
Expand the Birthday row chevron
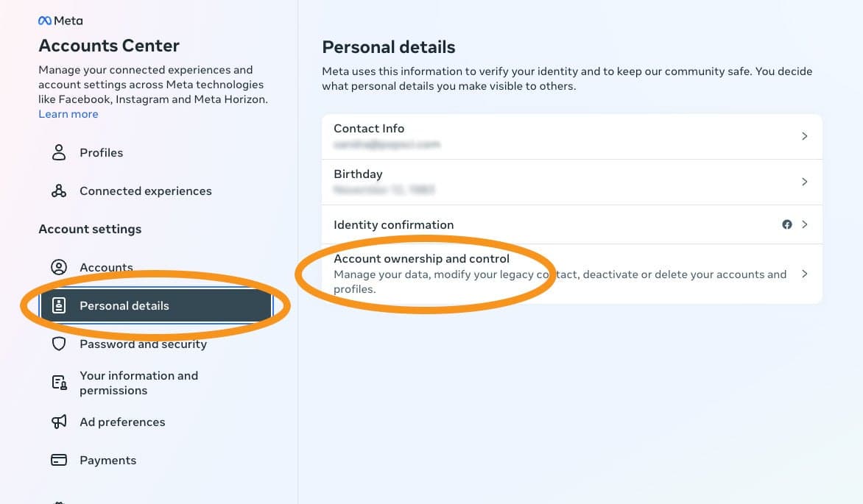[x=804, y=182]
